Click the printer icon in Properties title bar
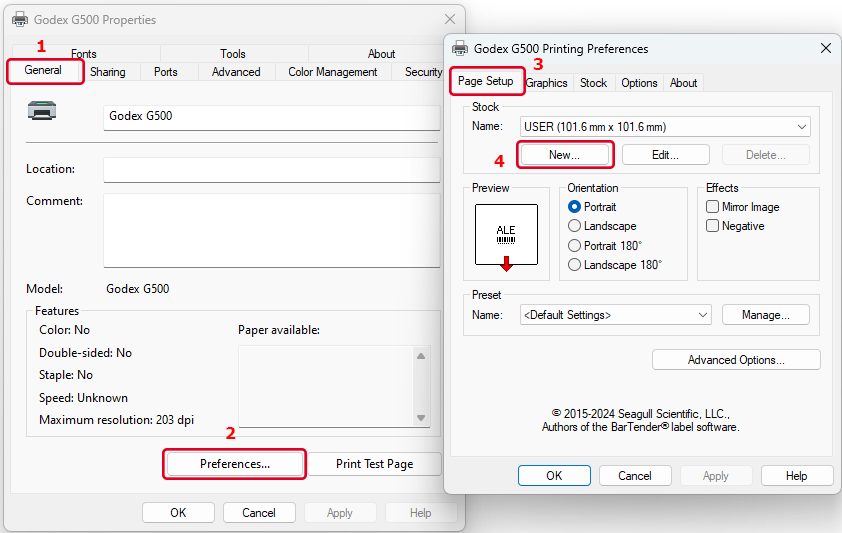Screen dimensions: 842x533 coord(20,20)
